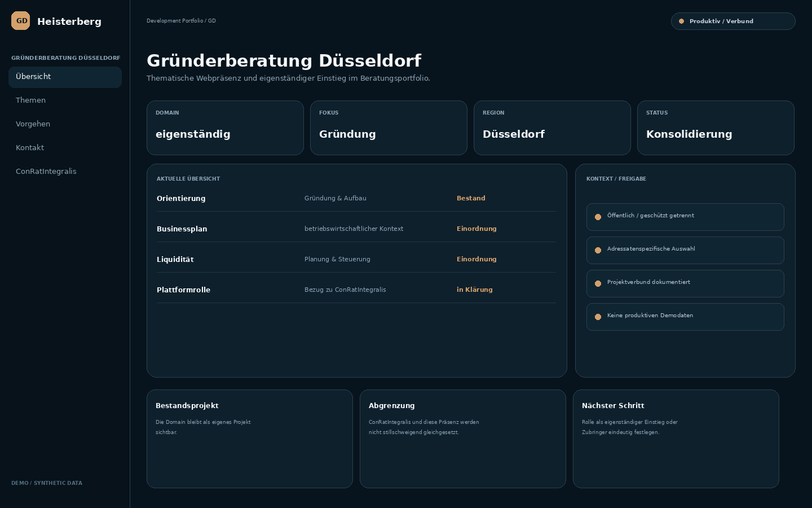812x508 pixels.
Task: Open the Status Konsolidierung card
Action: [x=716, y=128]
